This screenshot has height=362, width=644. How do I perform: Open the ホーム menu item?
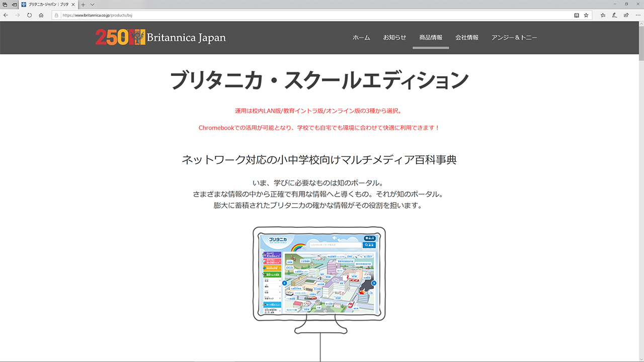point(361,38)
